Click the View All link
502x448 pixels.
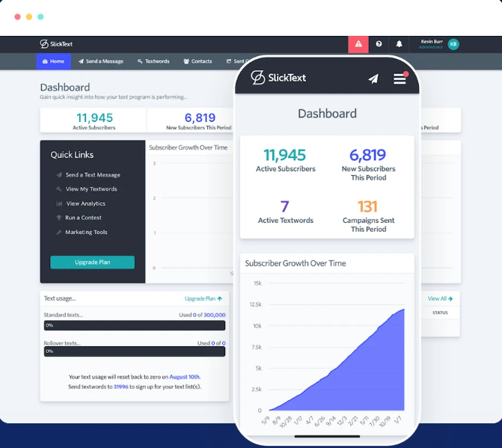[x=440, y=298]
